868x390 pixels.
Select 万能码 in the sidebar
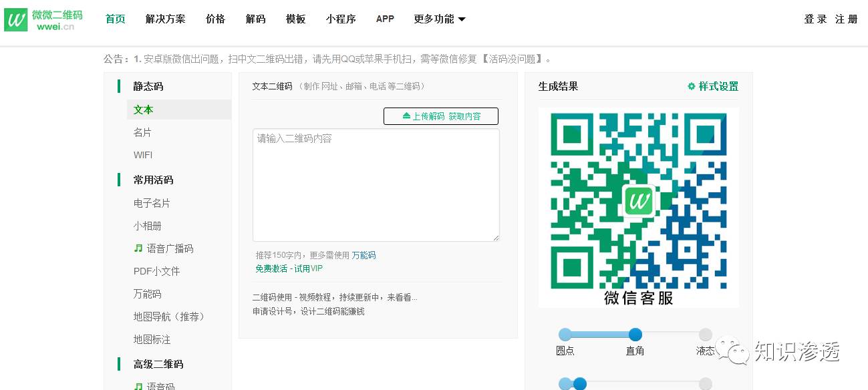(147, 294)
